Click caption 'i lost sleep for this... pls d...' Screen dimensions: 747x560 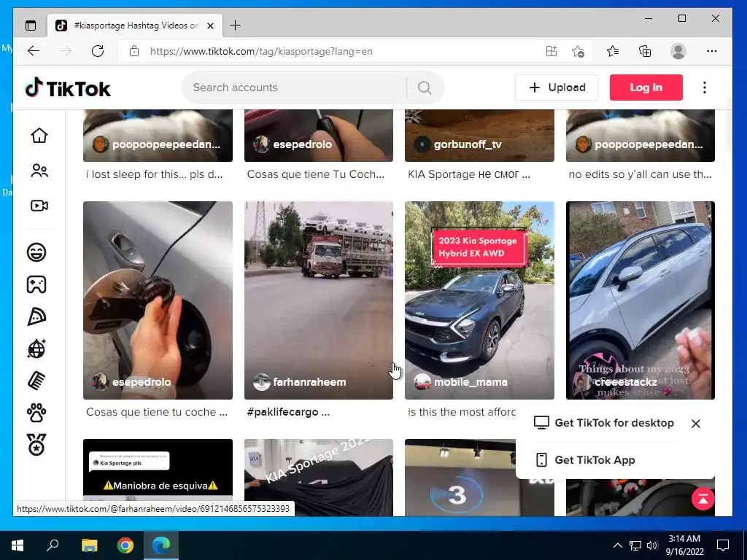(154, 174)
